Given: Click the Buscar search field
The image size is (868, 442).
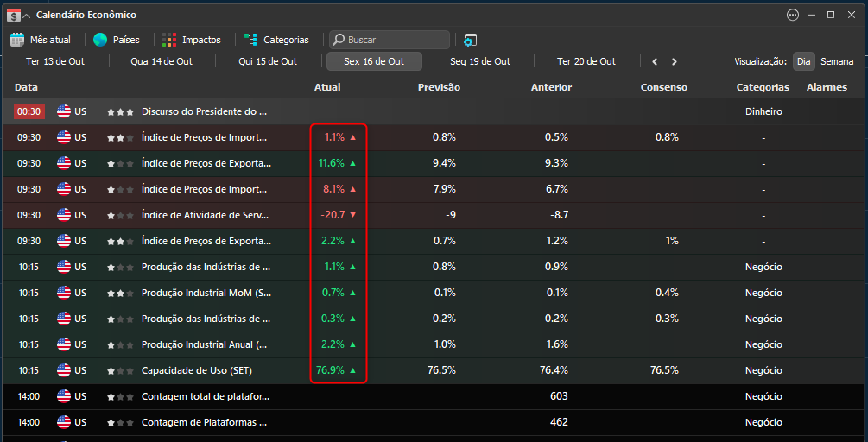Looking at the screenshot, I should click(390, 40).
